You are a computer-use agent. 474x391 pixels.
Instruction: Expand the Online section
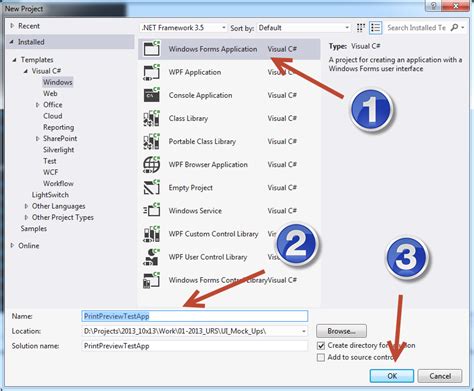pyautogui.click(x=12, y=246)
